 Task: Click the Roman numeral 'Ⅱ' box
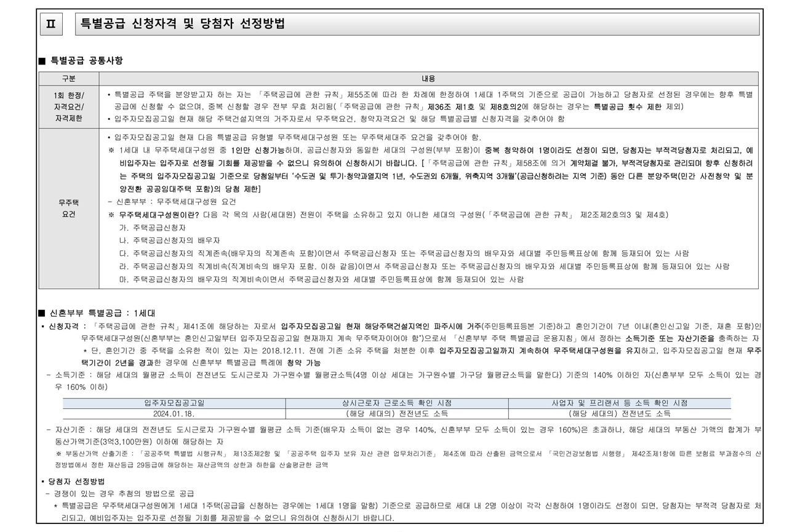(52, 24)
